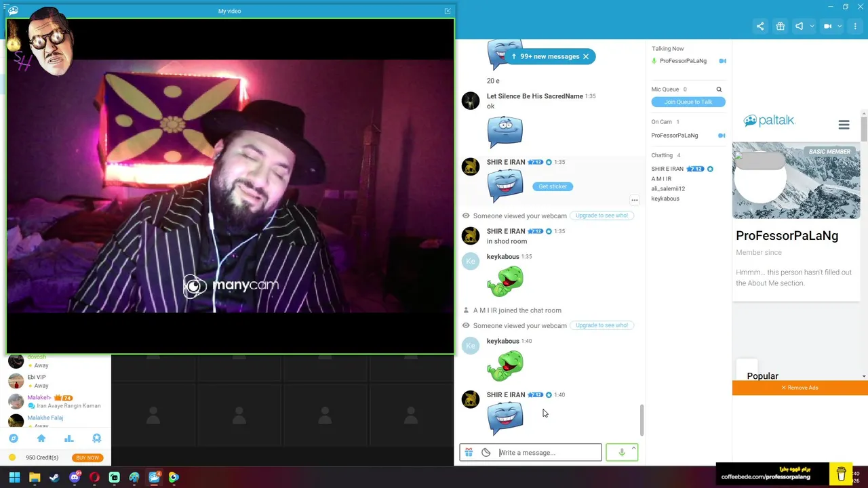Expand the Popular dropdown arrow
The width and height of the screenshot is (868, 488).
(x=863, y=376)
